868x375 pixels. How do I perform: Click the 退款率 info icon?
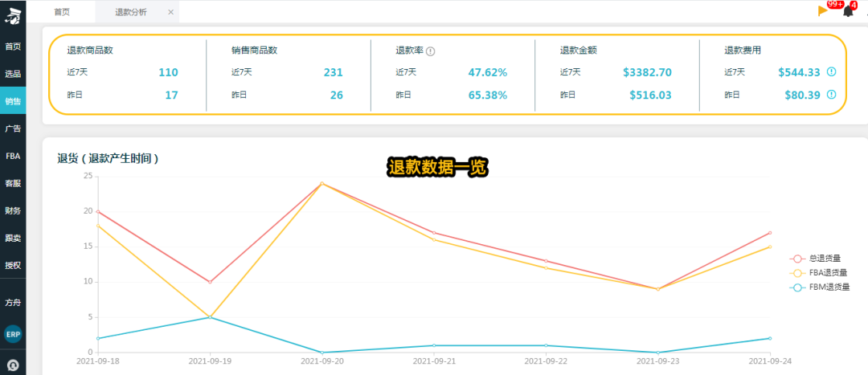(431, 51)
